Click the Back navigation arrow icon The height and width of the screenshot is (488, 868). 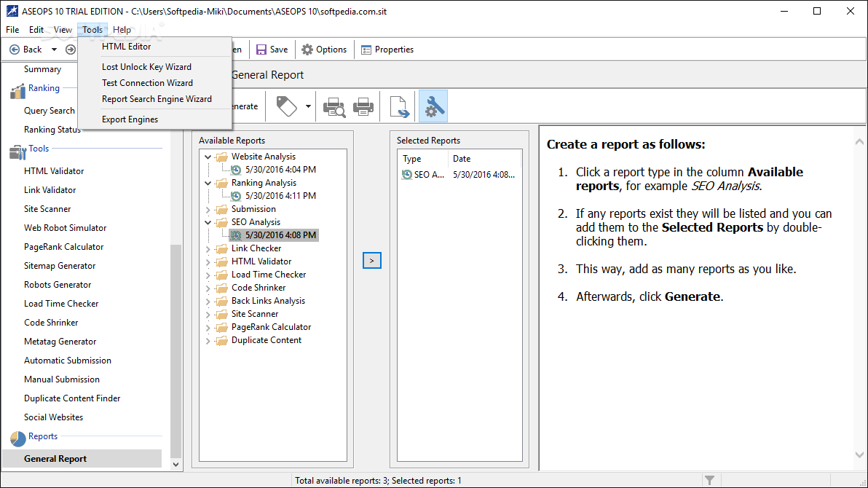(x=15, y=50)
